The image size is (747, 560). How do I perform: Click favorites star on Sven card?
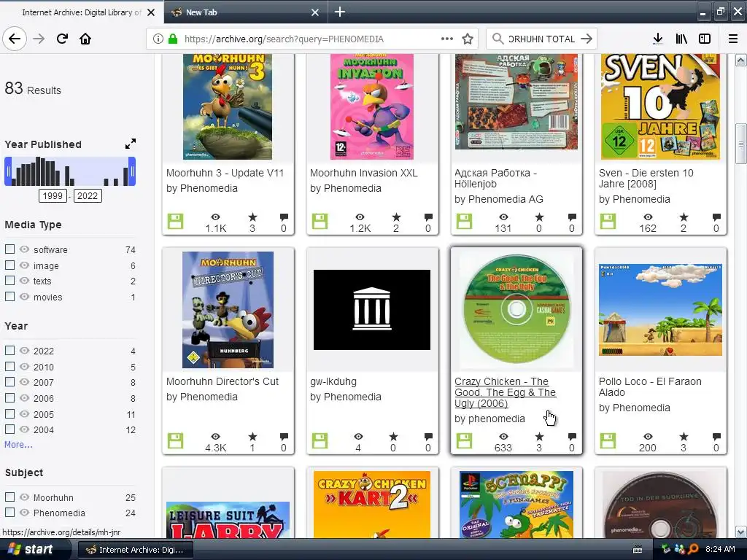click(x=684, y=217)
